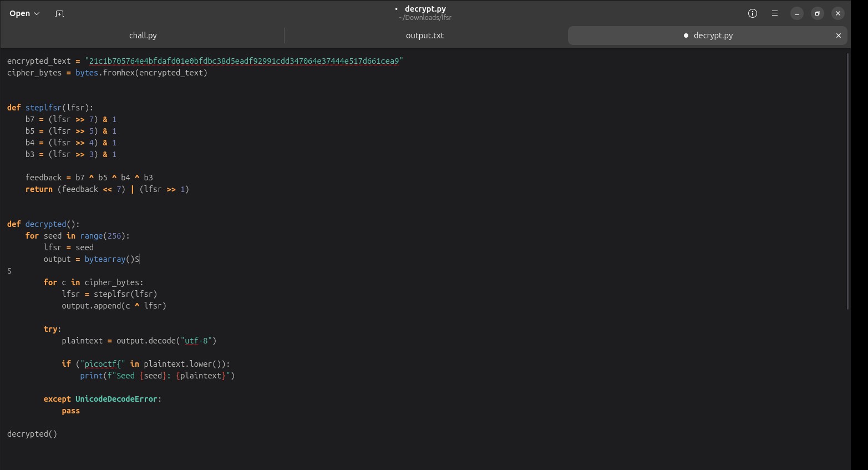
Task: Click the 'pass' statement line
Action: (71, 411)
